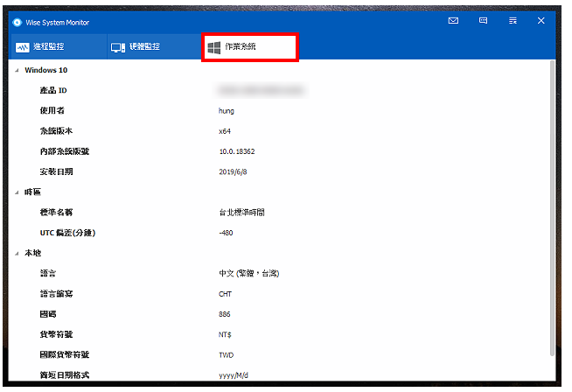
Task: Select the 語言縮寫 row label
Action: pos(56,294)
